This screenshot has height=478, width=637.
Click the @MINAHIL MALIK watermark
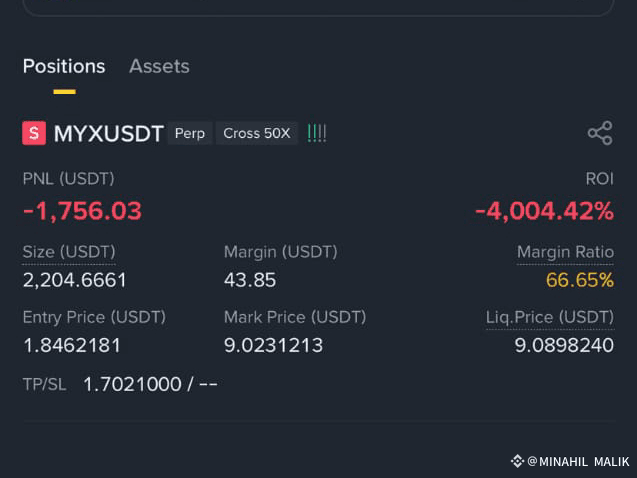coord(578,462)
